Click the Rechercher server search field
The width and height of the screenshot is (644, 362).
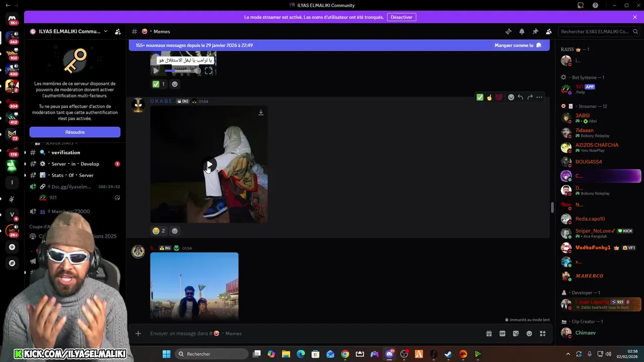600,31
